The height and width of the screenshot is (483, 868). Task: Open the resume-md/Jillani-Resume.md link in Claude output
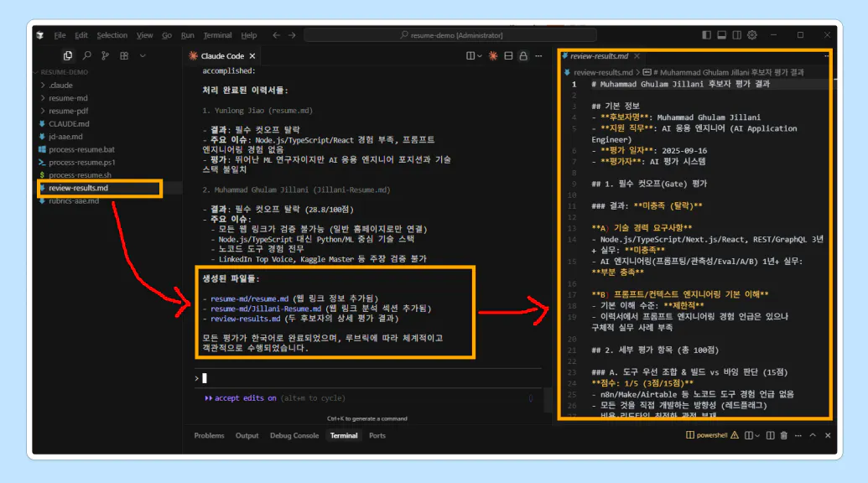(266, 309)
